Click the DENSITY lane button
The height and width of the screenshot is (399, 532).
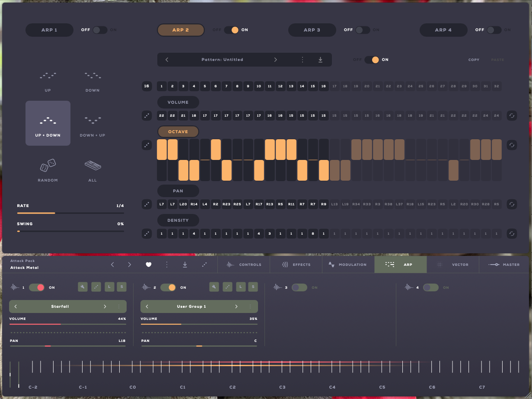(x=178, y=220)
